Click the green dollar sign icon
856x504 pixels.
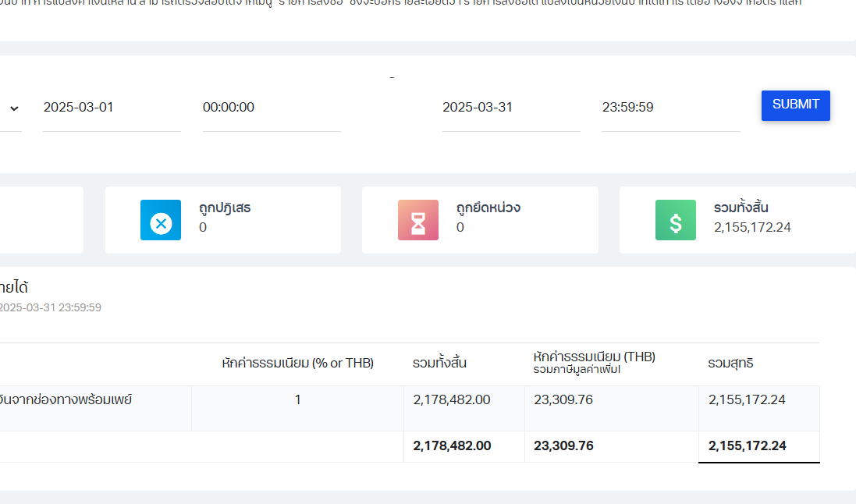click(676, 220)
